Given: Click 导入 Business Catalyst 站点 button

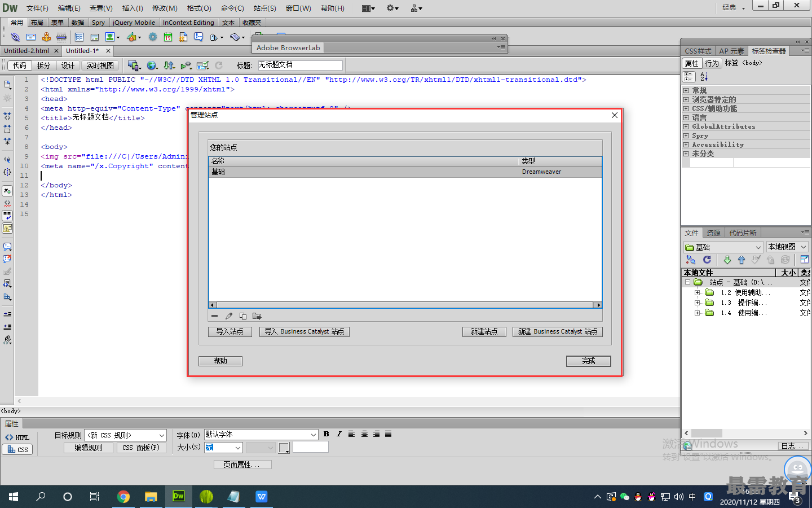Looking at the screenshot, I should (304, 331).
